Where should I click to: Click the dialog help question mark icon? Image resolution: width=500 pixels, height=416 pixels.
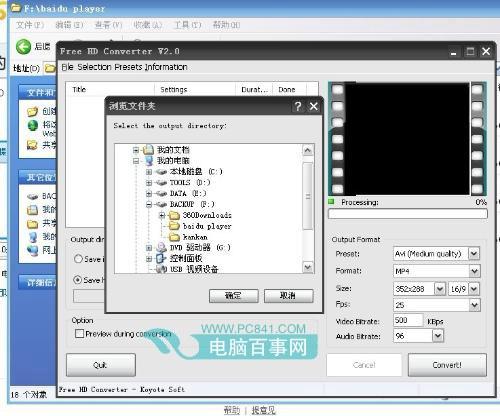tap(298, 106)
